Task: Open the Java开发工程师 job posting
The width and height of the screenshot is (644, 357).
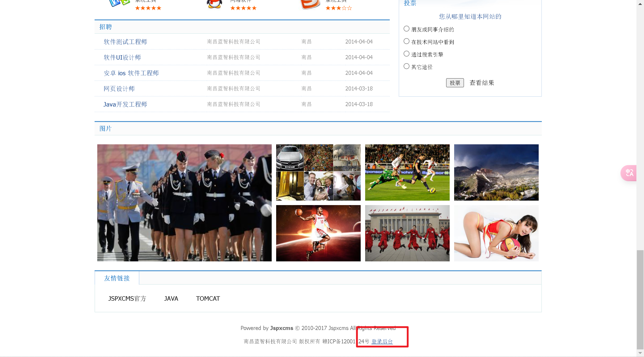Action: [x=125, y=104]
